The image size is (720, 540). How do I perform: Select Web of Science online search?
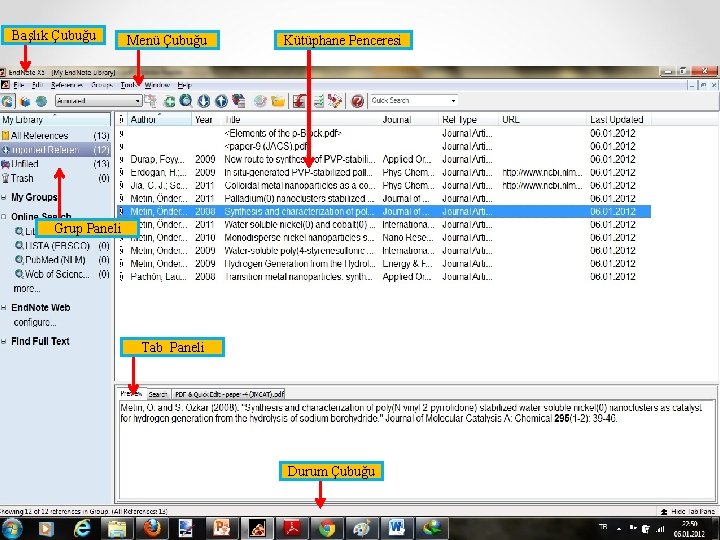tap(62, 274)
